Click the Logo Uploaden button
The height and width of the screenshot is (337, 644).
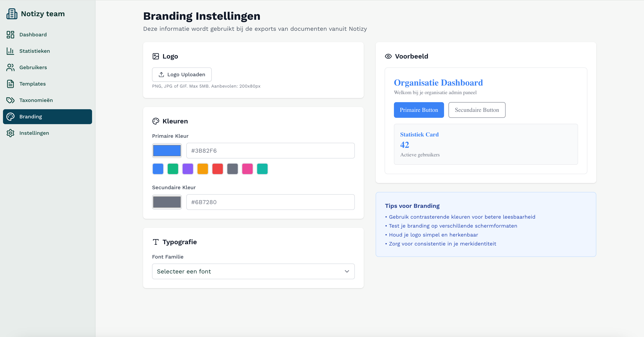coord(182,75)
